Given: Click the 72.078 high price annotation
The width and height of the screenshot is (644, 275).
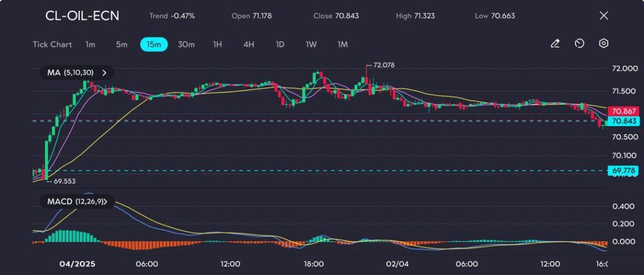Looking at the screenshot, I should 382,65.
